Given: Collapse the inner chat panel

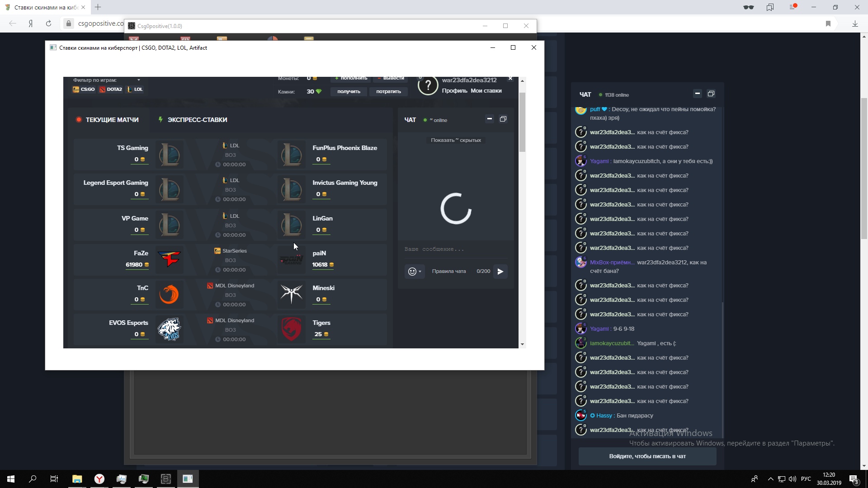Looking at the screenshot, I should click(x=489, y=119).
